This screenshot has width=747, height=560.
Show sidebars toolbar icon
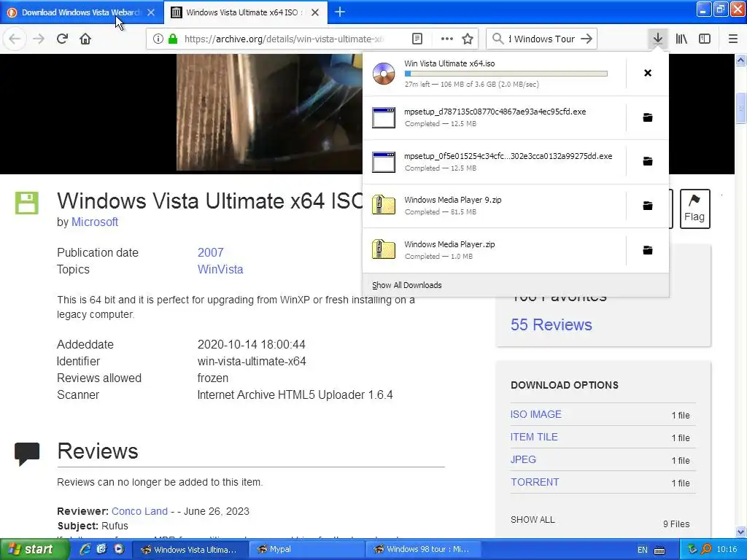(x=705, y=39)
